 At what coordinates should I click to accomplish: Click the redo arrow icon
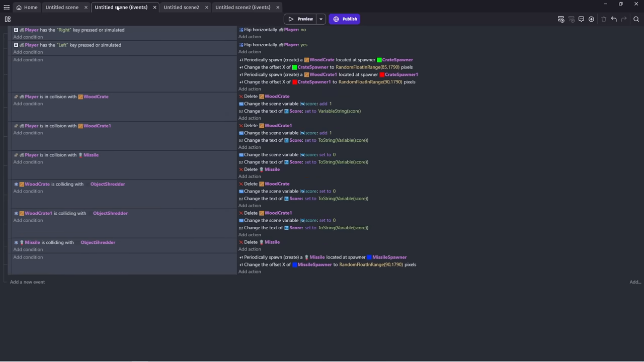coord(624,19)
